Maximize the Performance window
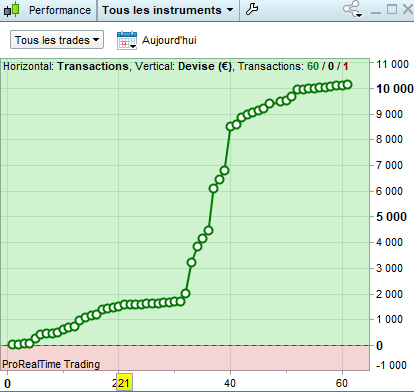 (x=392, y=9)
